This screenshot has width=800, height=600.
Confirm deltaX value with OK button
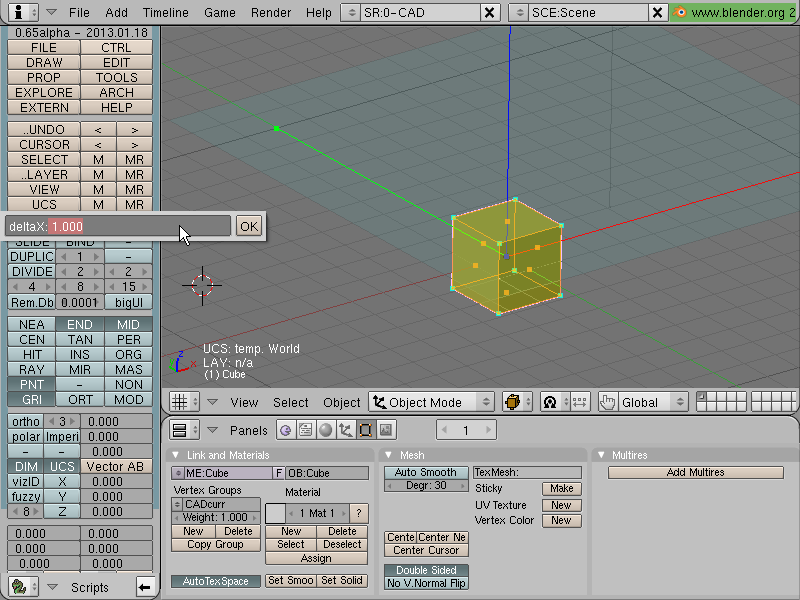(x=249, y=226)
